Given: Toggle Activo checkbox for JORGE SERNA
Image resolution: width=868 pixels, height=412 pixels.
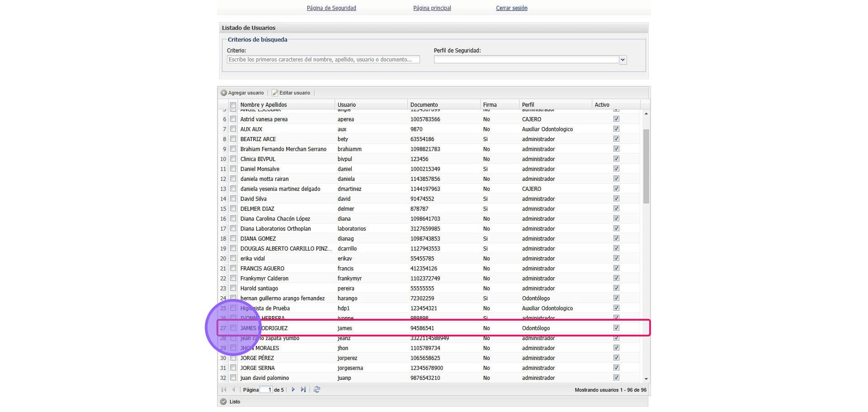Looking at the screenshot, I should point(616,368).
